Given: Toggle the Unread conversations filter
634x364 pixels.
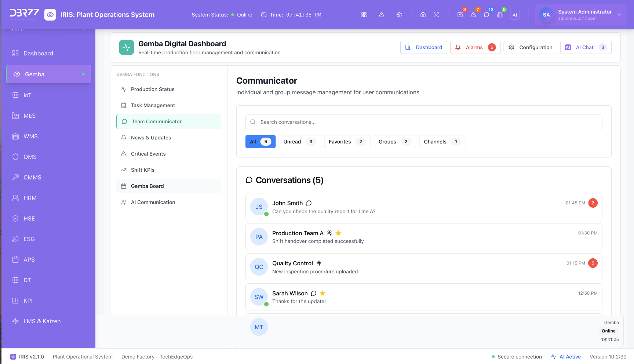Looking at the screenshot, I should click(299, 142).
